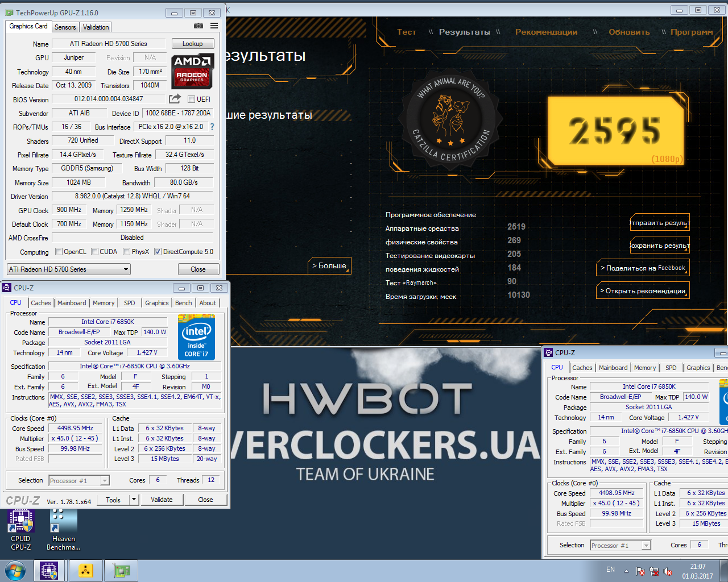Open the Processor #1 selection dropdown in left CPU-Z
The height and width of the screenshot is (582, 728).
pyautogui.click(x=79, y=481)
